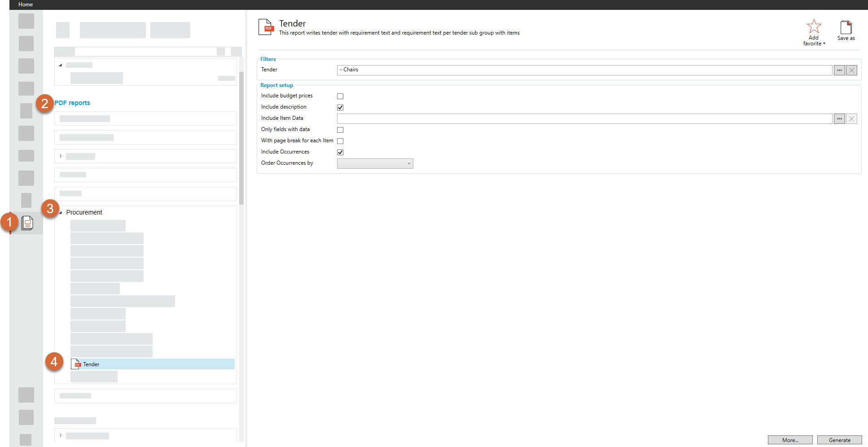Clear the Include Item Data field
Viewport: 868px width, 447px height.
click(851, 118)
